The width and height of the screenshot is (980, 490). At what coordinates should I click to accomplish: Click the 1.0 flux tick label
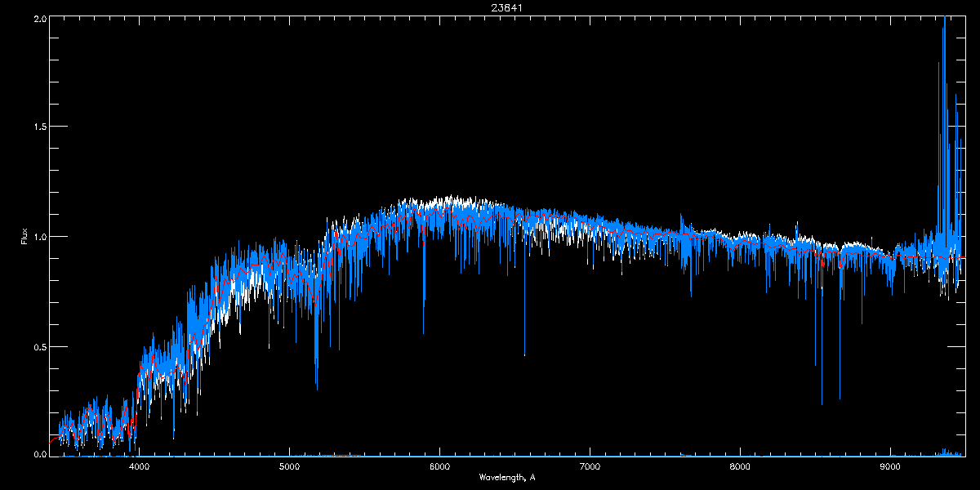(x=39, y=237)
